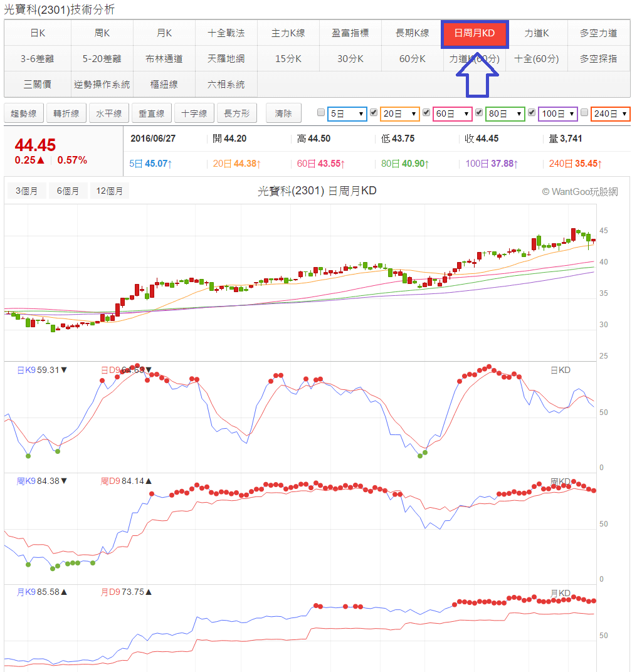Switch to the 周K tab
The width and height of the screenshot is (637, 672).
[102, 33]
